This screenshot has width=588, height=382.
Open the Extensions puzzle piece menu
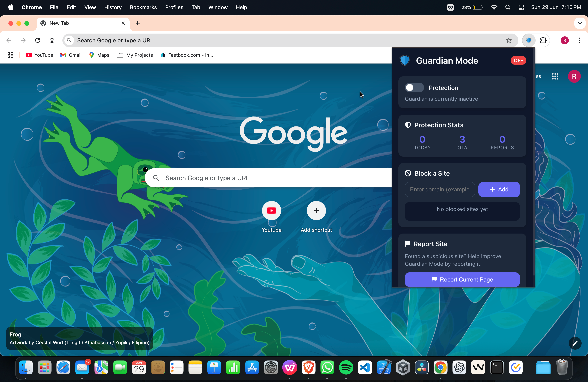pos(543,40)
